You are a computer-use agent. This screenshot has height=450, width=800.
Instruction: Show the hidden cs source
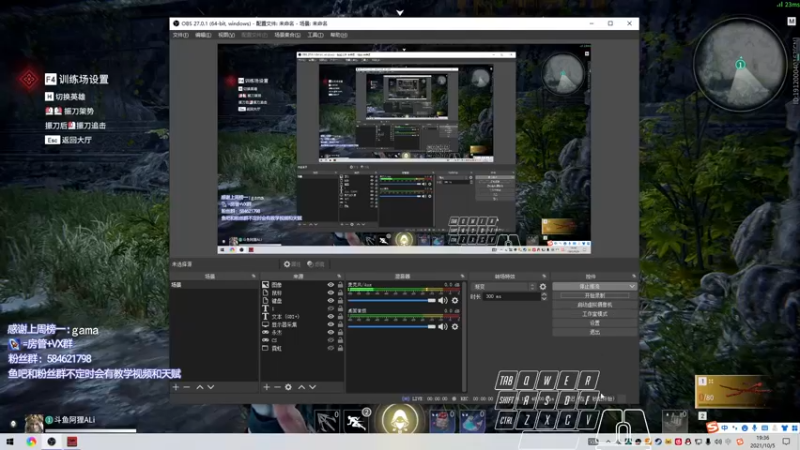click(x=331, y=340)
